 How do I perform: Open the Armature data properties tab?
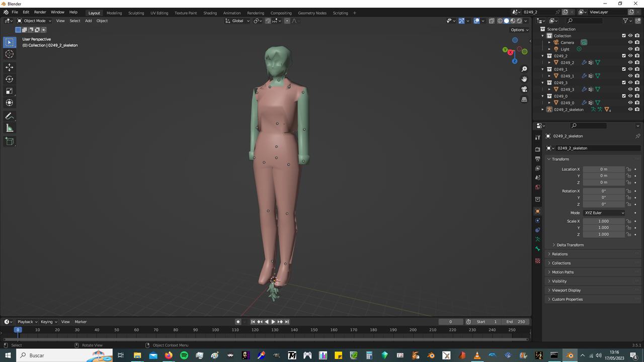(x=537, y=239)
